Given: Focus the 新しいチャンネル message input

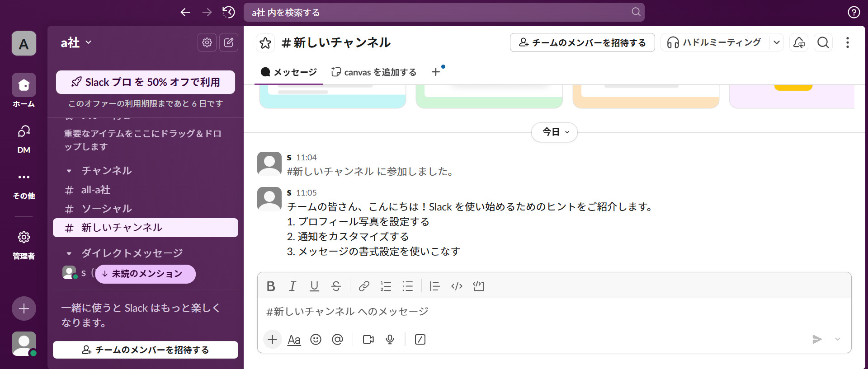Looking at the screenshot, I should 554,311.
